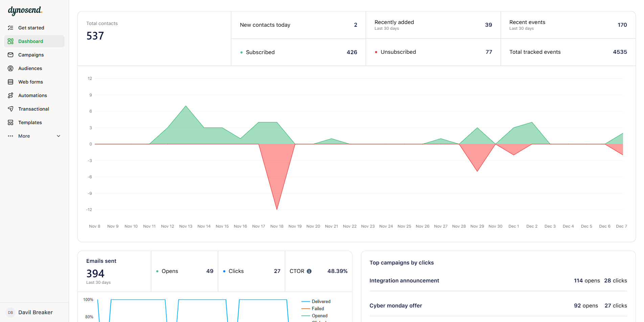The height and width of the screenshot is (322, 644).
Task: Click the CTOR info icon
Action: point(310,271)
